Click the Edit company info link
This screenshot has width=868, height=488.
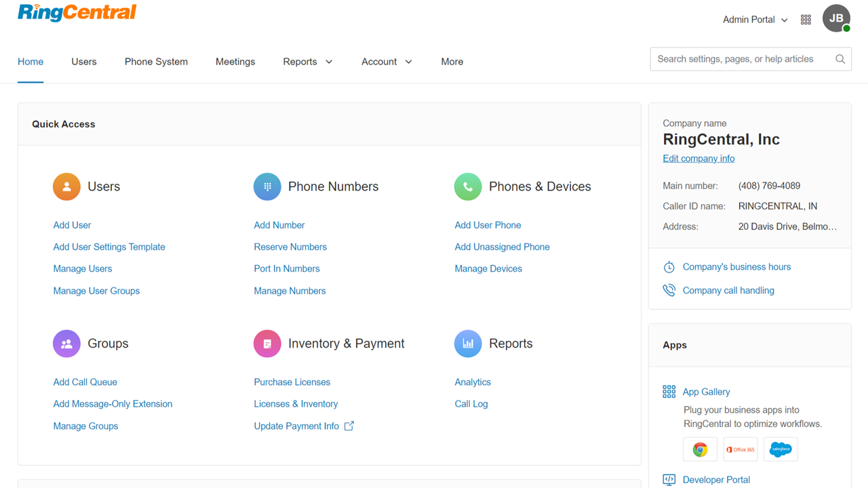point(698,159)
